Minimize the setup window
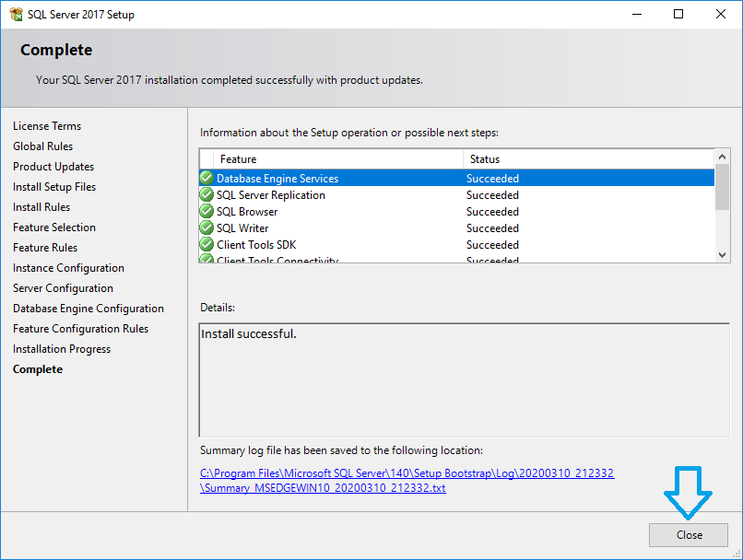The image size is (743, 560). [636, 15]
